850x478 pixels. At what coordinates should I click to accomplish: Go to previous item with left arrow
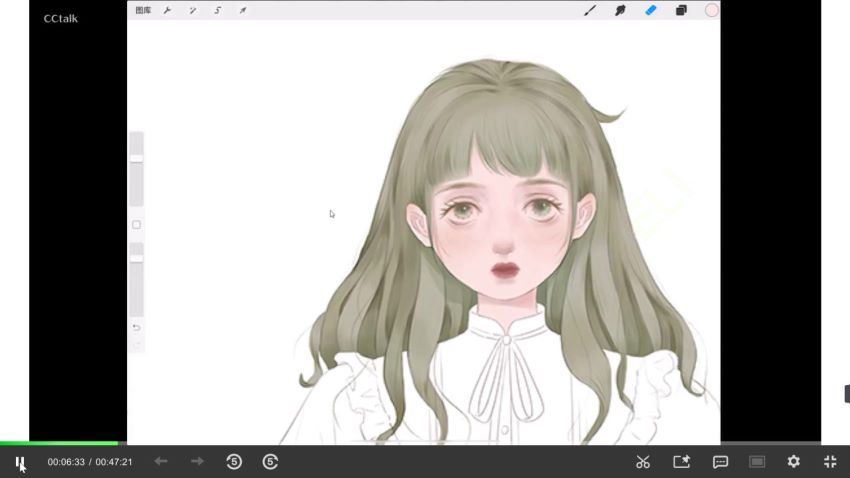coord(160,461)
